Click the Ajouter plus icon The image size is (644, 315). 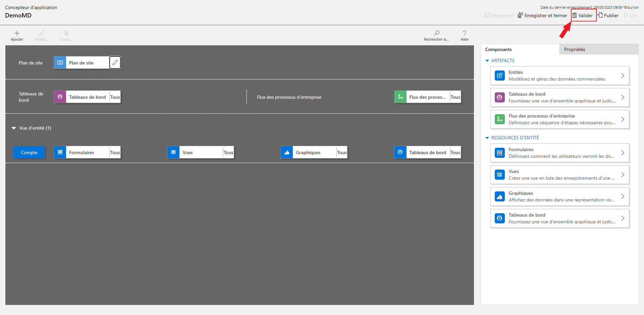(17, 33)
